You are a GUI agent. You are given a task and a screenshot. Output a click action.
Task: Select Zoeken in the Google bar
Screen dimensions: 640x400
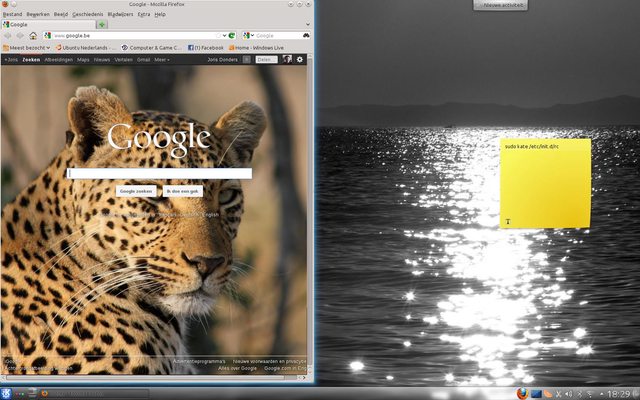click(31, 60)
